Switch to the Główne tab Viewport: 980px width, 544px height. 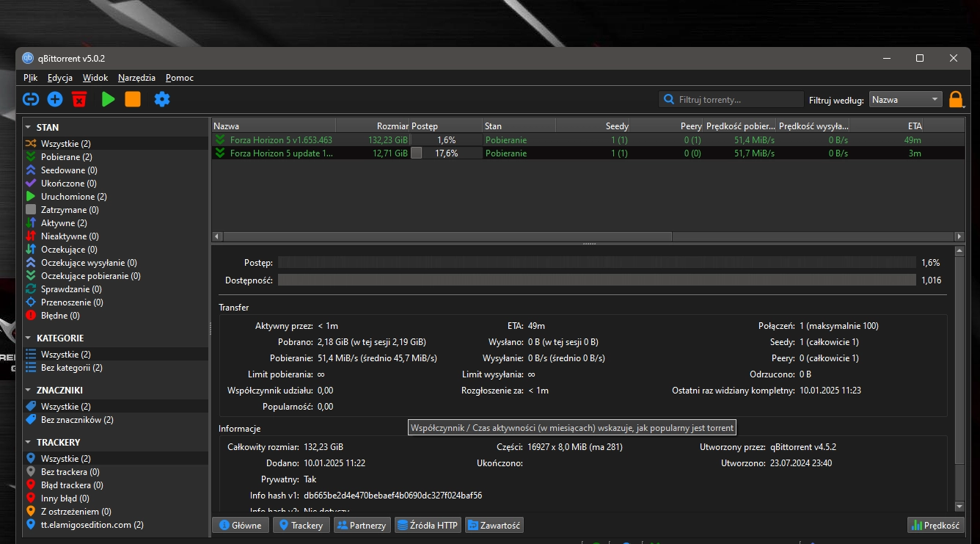coord(241,526)
